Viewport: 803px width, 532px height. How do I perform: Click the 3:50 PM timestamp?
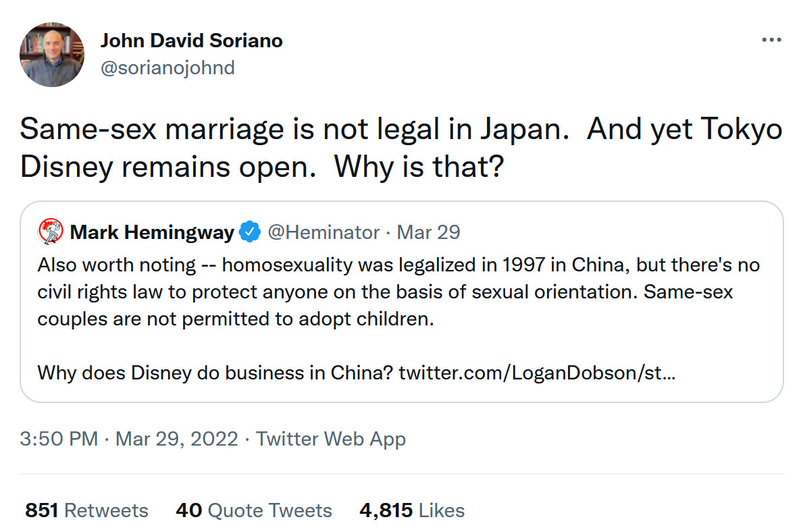[x=59, y=440]
